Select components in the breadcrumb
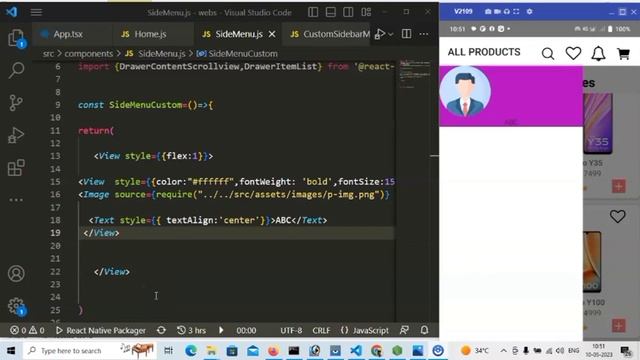This screenshot has width=640, height=360. pyautogui.click(x=89, y=54)
